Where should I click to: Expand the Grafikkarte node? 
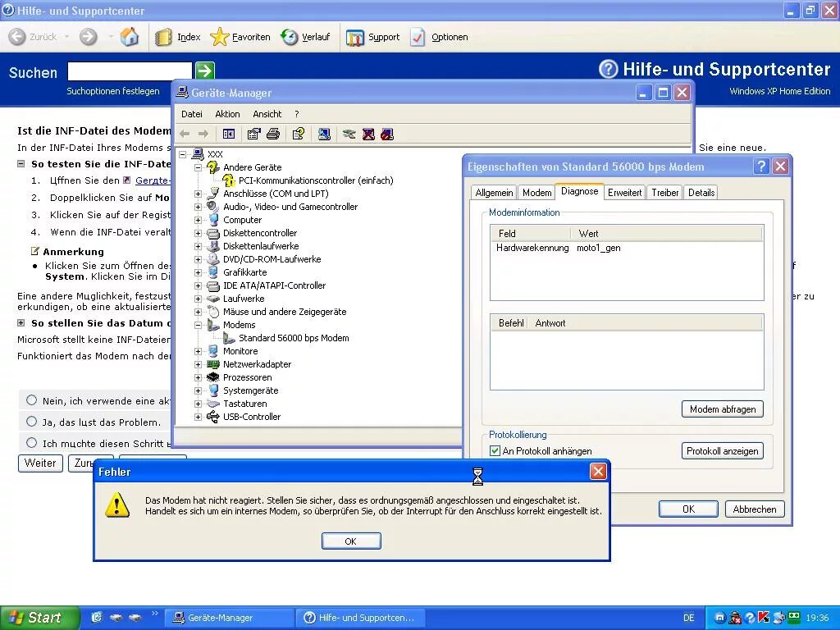pos(199,272)
